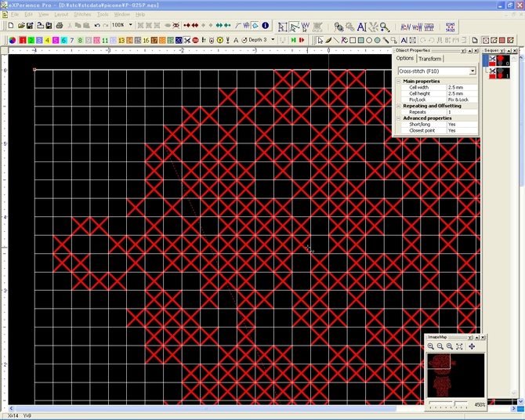Click the fit-to-window icon in ImageMap
Screen dimensions: 525x420
click(459, 346)
